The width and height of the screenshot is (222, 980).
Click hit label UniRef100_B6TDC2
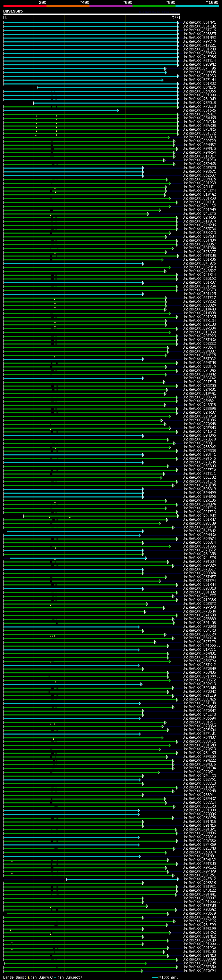[199, 359]
